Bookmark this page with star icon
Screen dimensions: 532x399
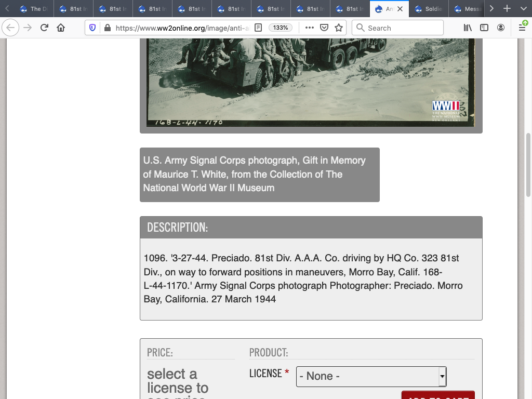[339, 28]
